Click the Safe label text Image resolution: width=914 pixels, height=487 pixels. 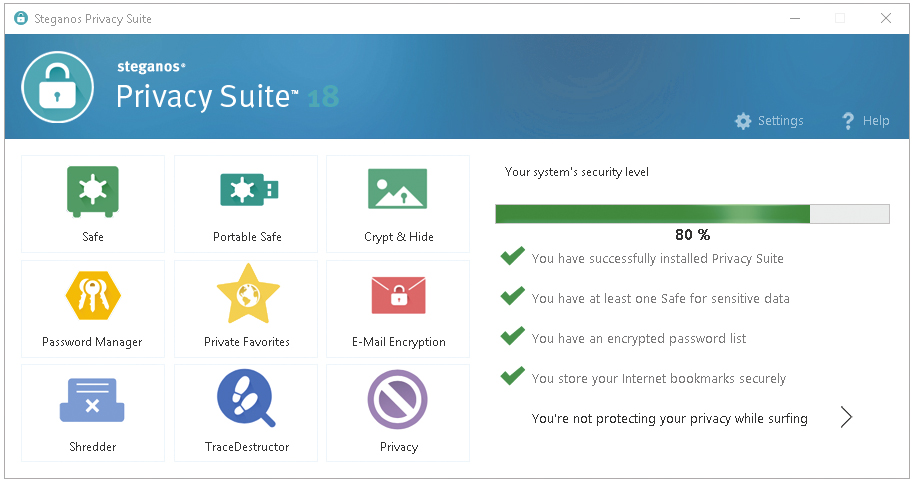click(x=93, y=237)
